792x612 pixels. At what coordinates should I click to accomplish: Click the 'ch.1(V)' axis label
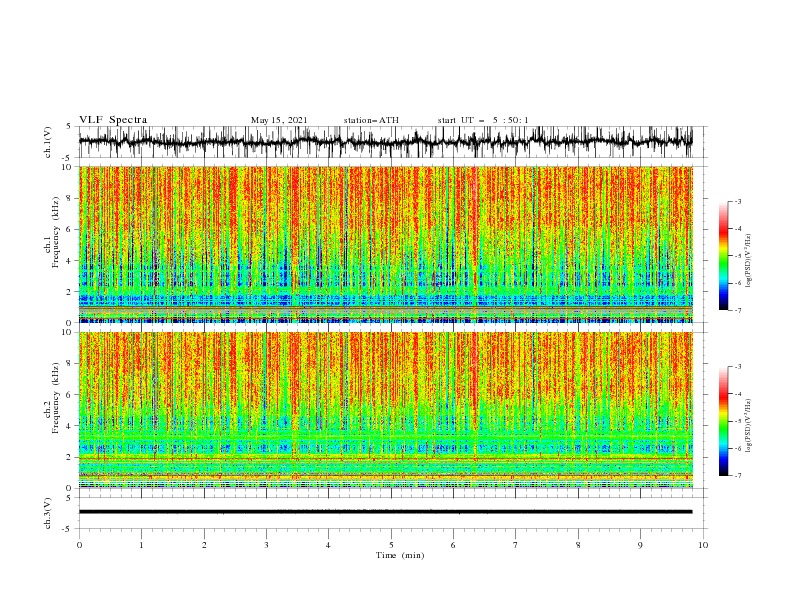click(x=48, y=142)
